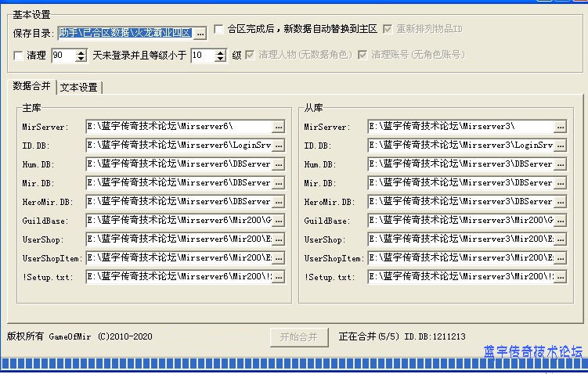
Task: Click the 开始合并 button
Action: 298,336
